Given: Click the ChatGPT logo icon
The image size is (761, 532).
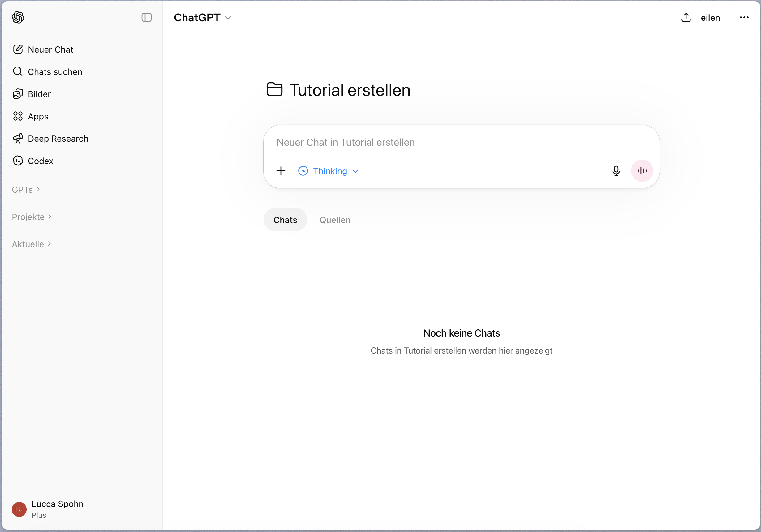Looking at the screenshot, I should [18, 17].
